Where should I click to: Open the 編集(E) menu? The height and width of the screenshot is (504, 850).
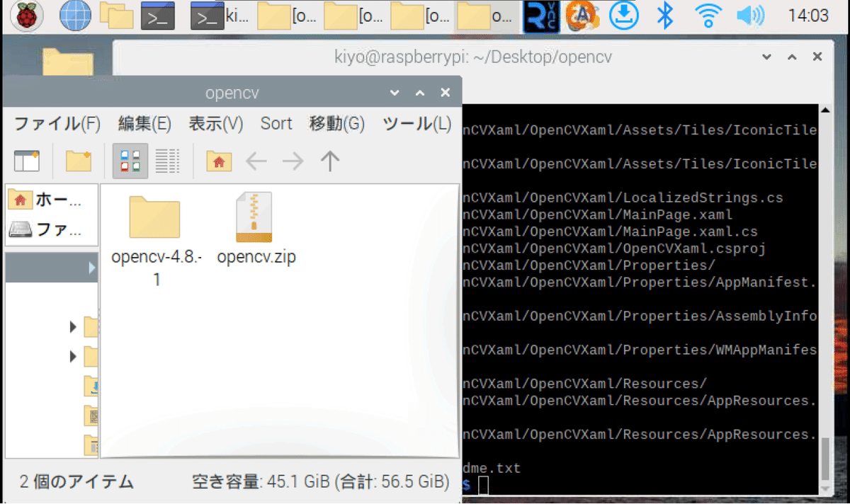[144, 123]
